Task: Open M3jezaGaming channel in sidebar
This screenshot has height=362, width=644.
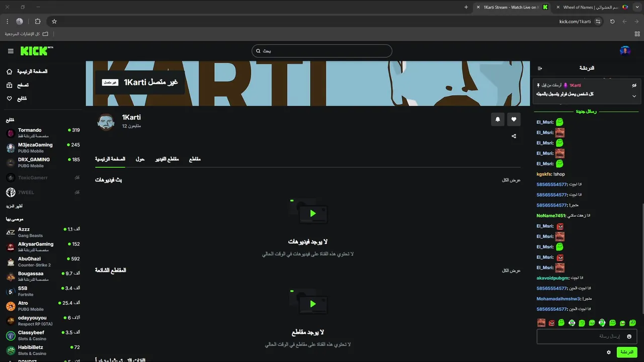Action: point(43,148)
